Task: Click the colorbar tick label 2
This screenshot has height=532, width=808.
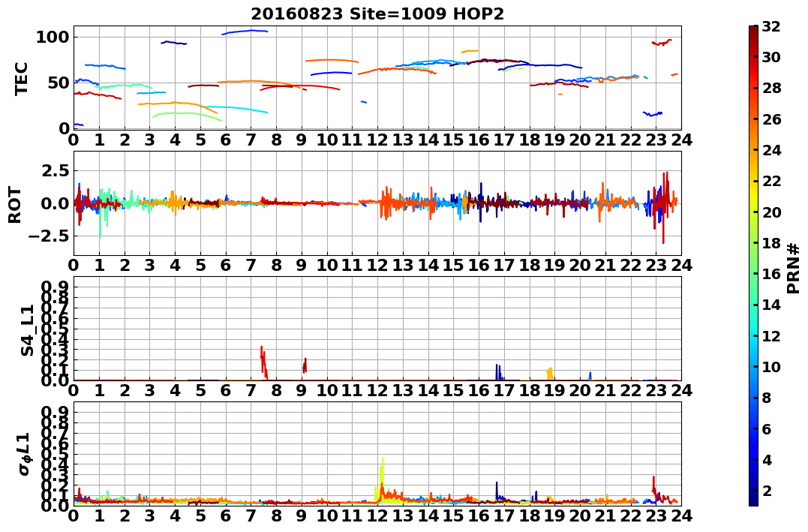Action: tap(767, 490)
